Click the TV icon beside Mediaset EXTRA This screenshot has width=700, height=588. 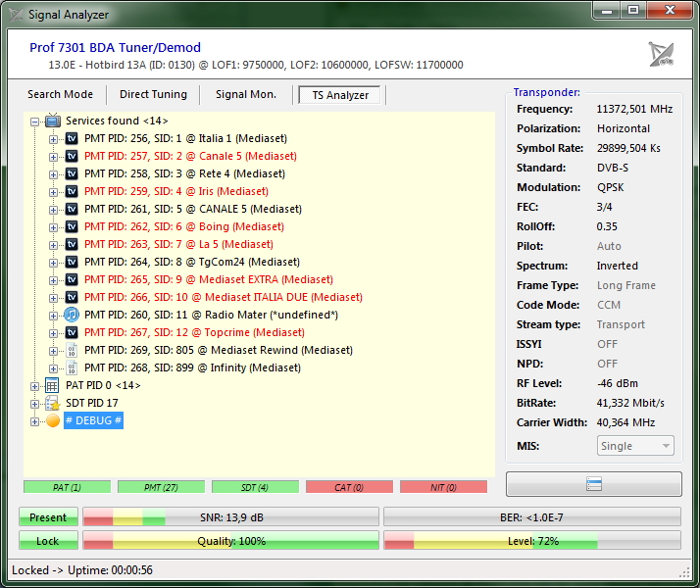[x=72, y=279]
